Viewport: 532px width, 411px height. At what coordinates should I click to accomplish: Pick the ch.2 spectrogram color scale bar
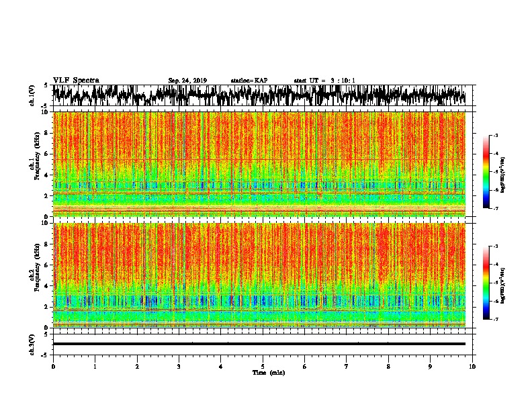point(486,283)
